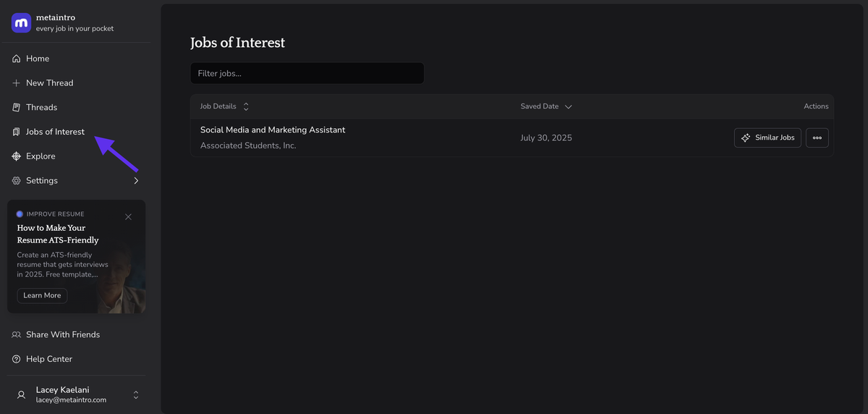The height and width of the screenshot is (414, 868).
Task: Go to Threads in the sidebar
Action: 41,107
